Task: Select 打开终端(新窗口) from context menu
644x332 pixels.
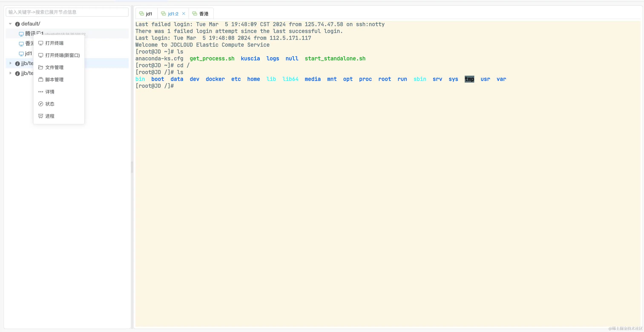Action: click(x=62, y=55)
